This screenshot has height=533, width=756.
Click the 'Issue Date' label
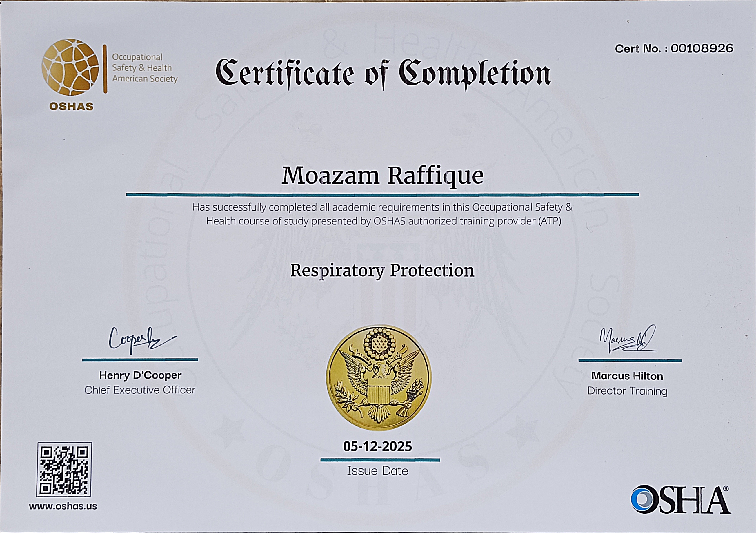[377, 471]
